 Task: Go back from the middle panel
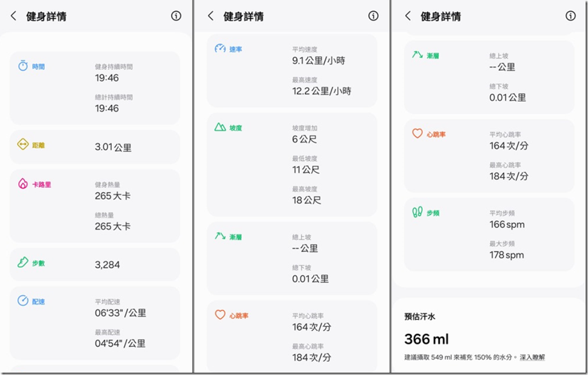[211, 16]
